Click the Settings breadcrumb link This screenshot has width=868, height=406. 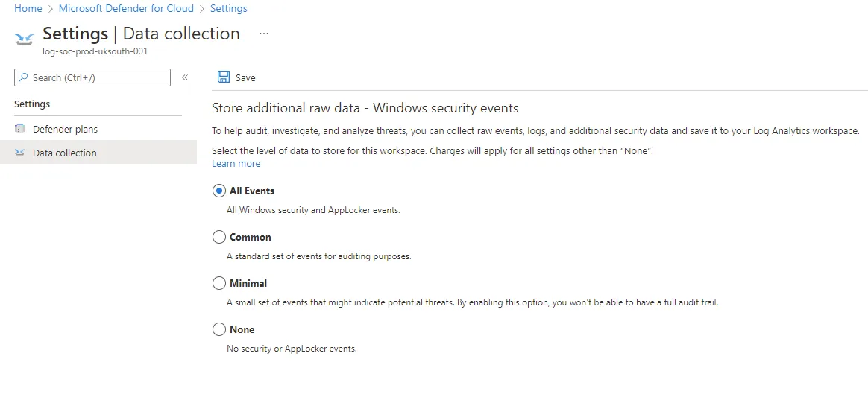[x=229, y=8]
